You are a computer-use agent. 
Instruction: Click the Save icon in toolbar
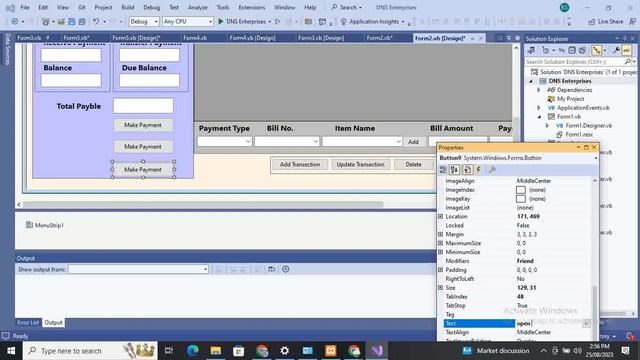pyautogui.click(x=71, y=21)
